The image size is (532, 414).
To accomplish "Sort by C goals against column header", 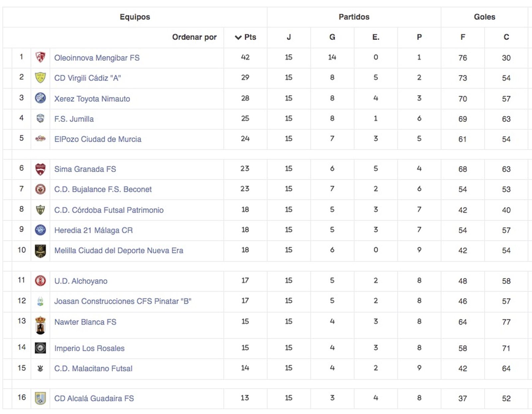I will coord(506,37).
